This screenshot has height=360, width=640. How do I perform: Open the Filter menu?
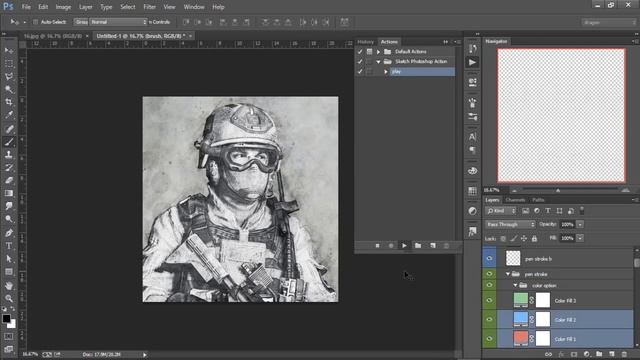149,7
